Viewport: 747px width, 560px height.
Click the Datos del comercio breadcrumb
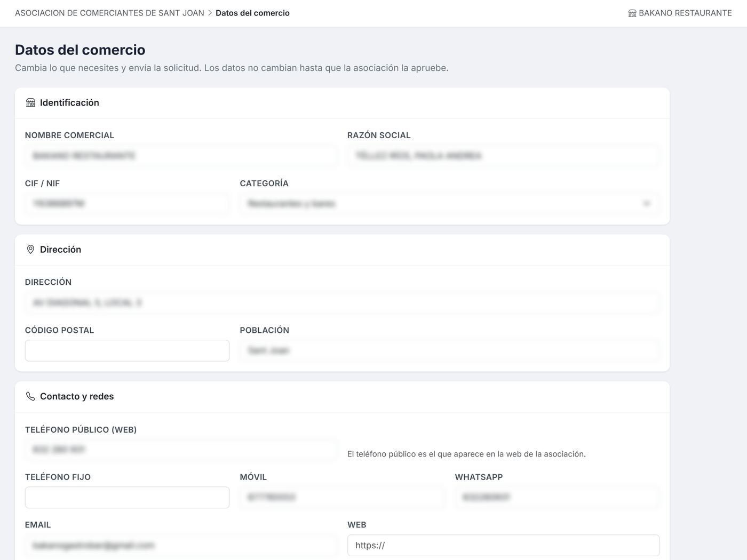pyautogui.click(x=252, y=13)
